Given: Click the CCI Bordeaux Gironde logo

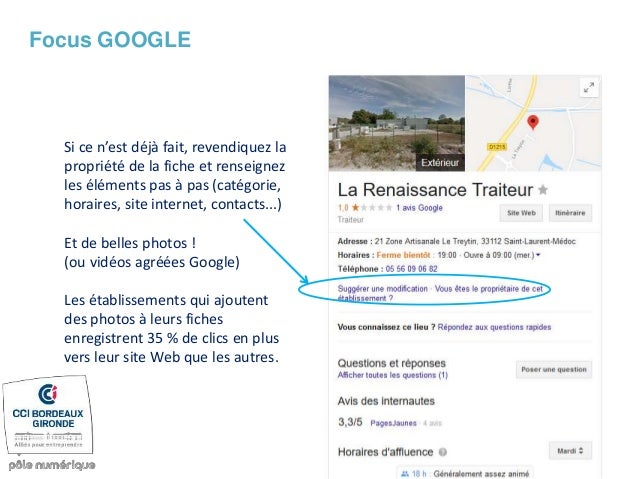Looking at the screenshot, I should click(48, 416).
